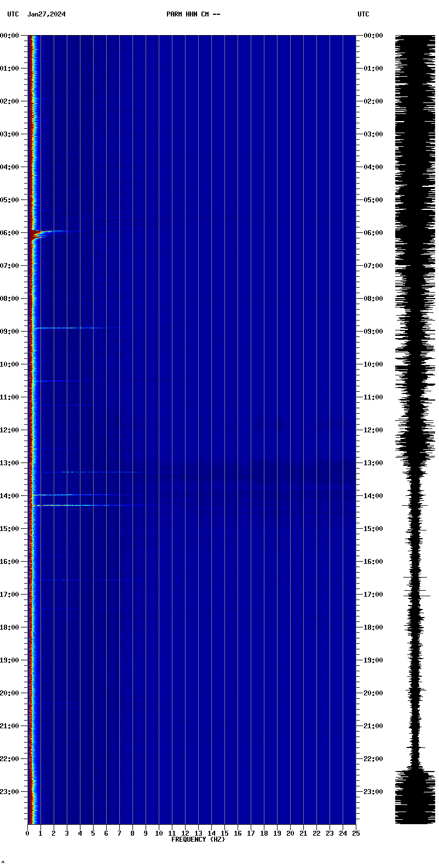Select the brightest red-yellow streak after 14:00
Screen dimensions: 439x868
[60, 505]
